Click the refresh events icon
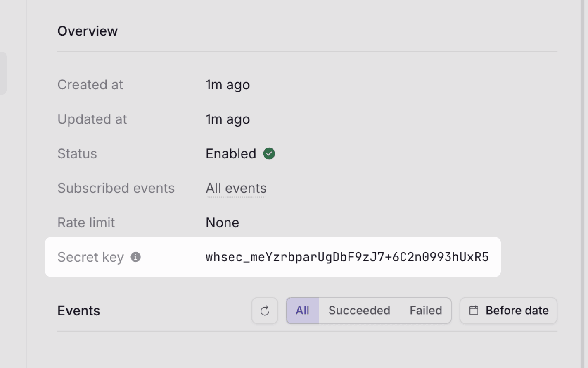Screen dimensions: 588x368 tap(265, 311)
